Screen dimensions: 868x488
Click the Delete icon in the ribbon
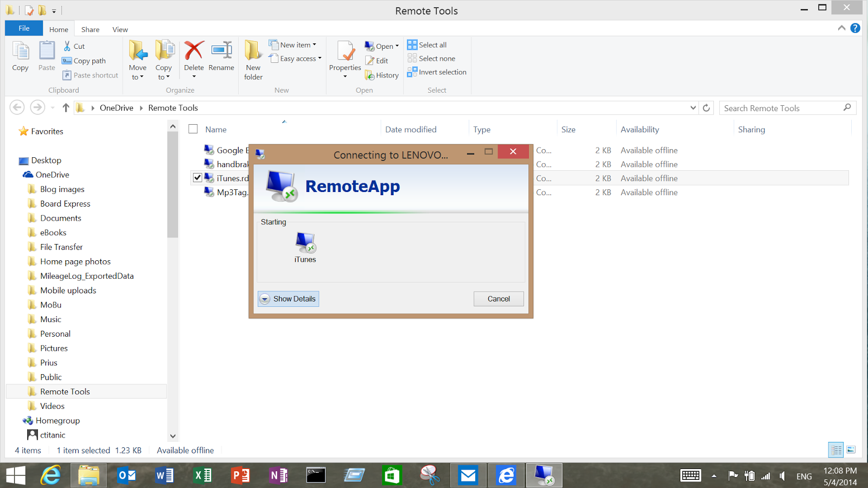(194, 51)
